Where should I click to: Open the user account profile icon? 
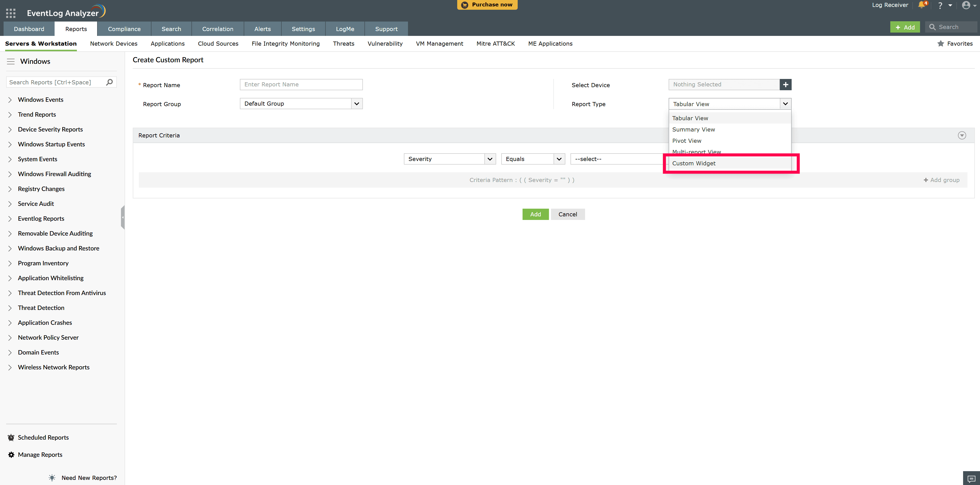point(966,5)
